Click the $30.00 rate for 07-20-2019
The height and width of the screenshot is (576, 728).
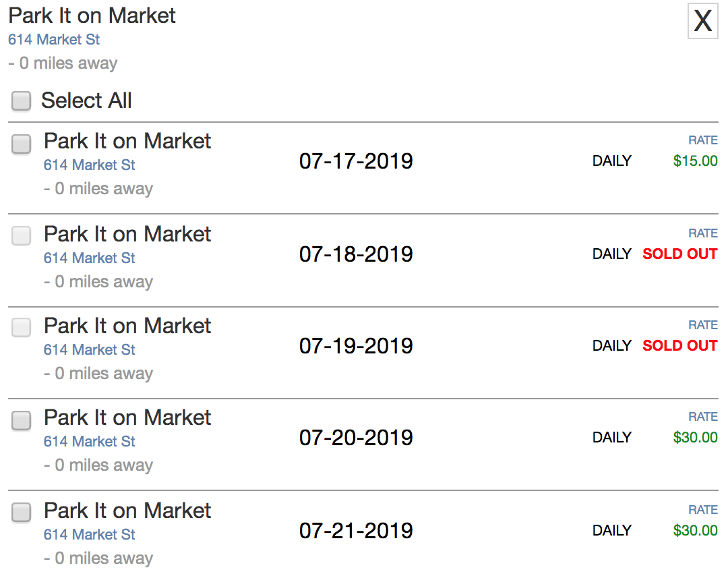(696, 438)
